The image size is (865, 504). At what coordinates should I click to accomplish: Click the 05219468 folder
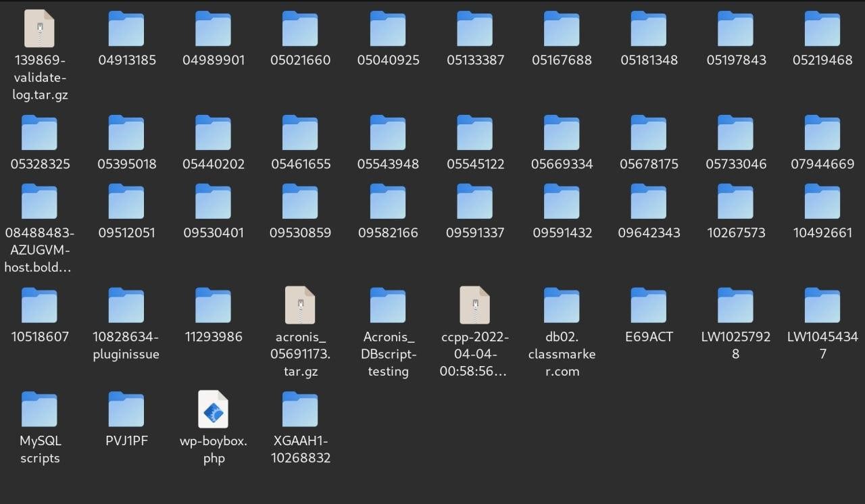[x=822, y=29]
